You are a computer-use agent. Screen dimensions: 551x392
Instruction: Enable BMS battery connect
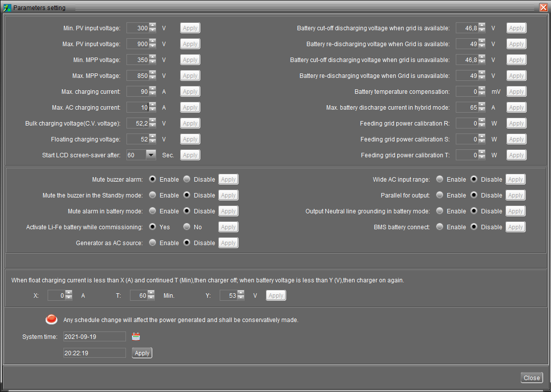tap(440, 227)
